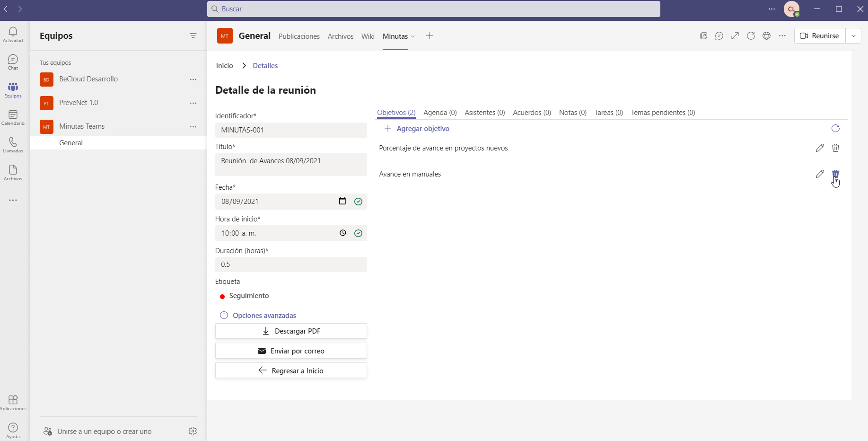Open Opciones avanzadas
The width and height of the screenshot is (868, 441).
point(258,316)
